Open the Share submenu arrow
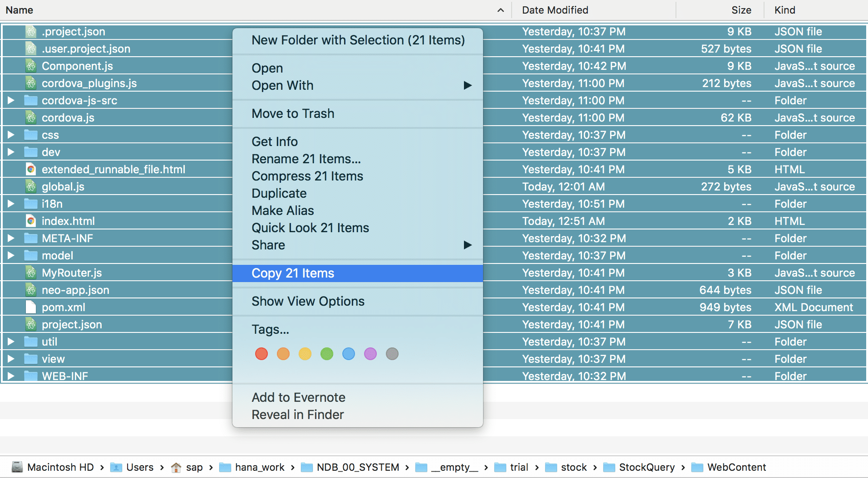868x478 pixels. [467, 245]
